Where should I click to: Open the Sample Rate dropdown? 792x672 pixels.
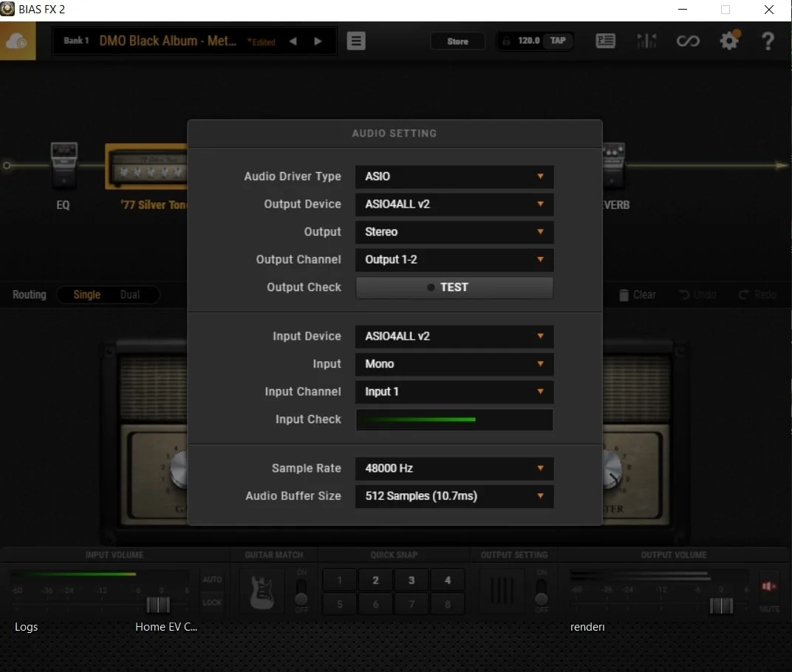click(454, 468)
